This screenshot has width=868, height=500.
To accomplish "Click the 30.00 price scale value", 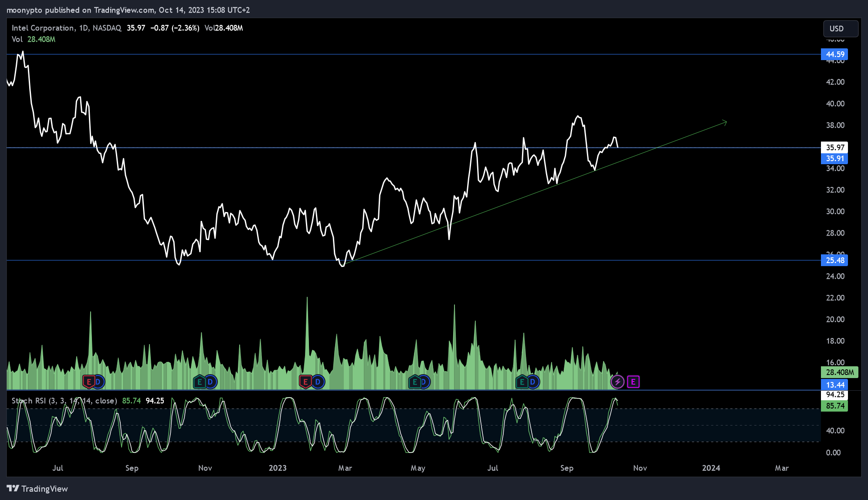I will 835,211.
